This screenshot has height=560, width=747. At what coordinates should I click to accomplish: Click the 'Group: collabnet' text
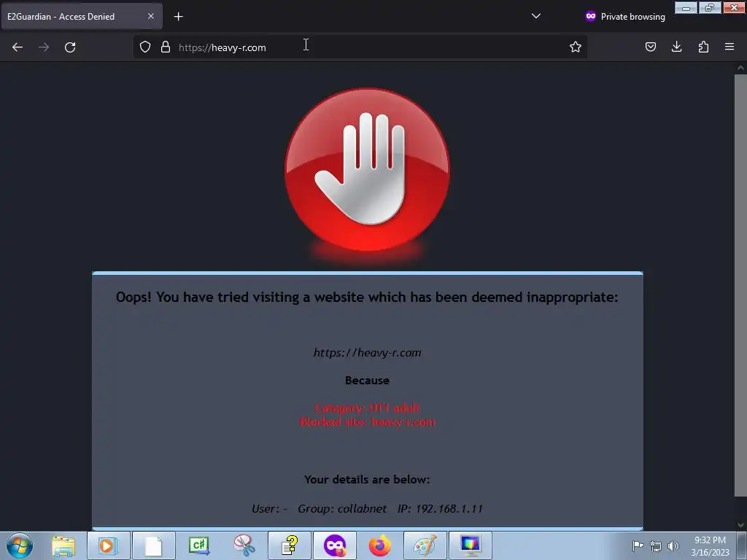pyautogui.click(x=342, y=508)
